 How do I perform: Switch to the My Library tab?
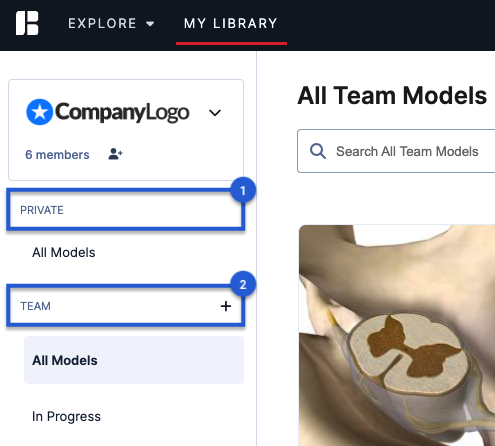pos(231,23)
